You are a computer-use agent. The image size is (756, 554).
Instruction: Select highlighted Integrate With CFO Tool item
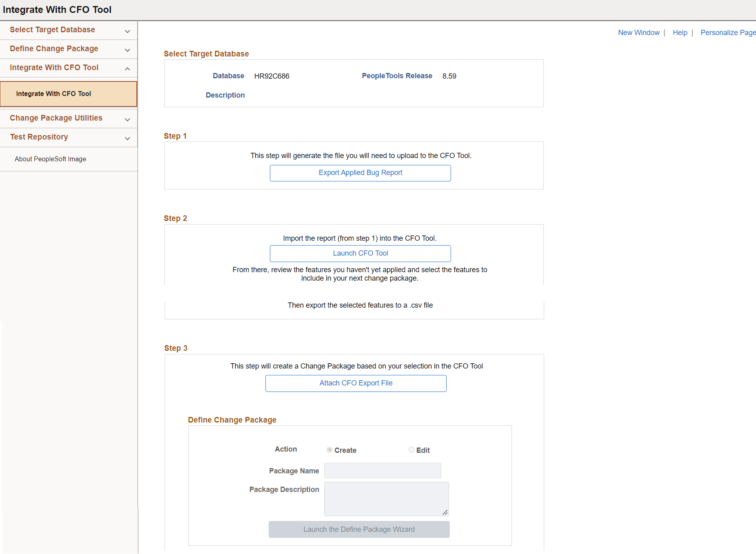pos(69,94)
